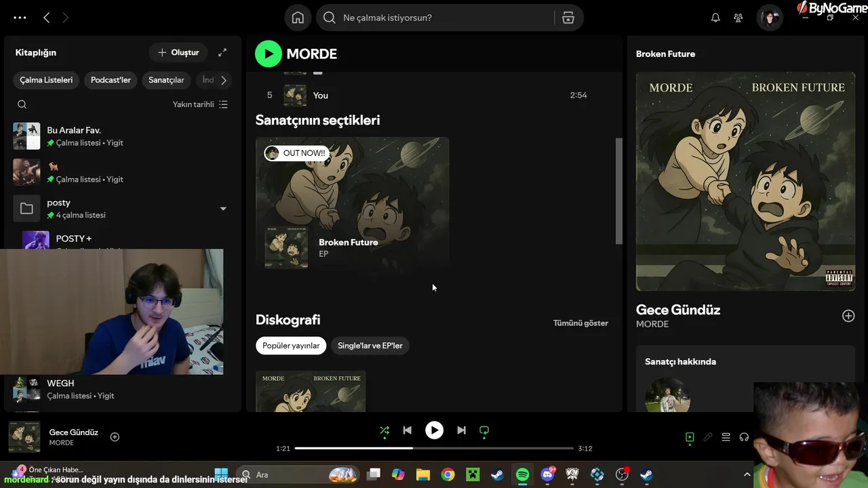Open Gece Gündüz title in player bar
868x488 pixels.
74,432
